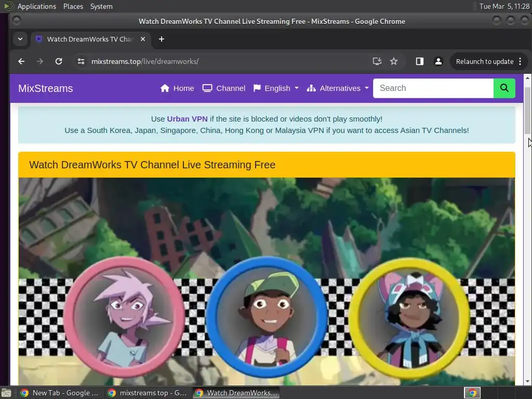The image size is (532, 399).
Task: Click the install app icon in address bar
Action: (377, 61)
